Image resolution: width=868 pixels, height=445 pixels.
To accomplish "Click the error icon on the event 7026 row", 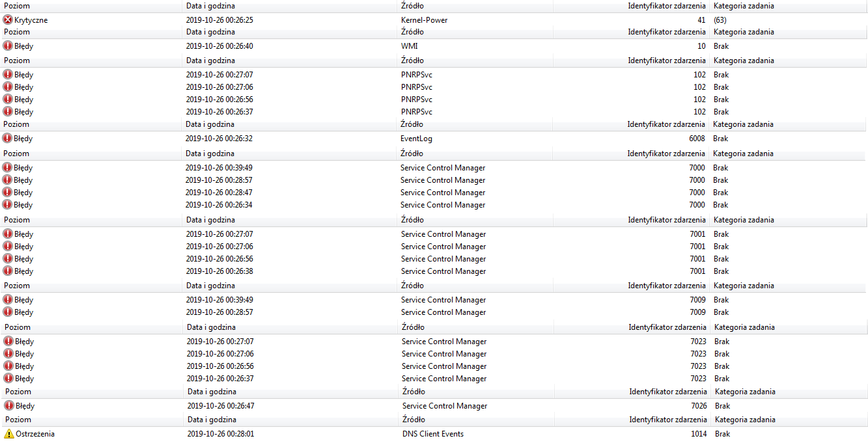I will pyautogui.click(x=9, y=406).
